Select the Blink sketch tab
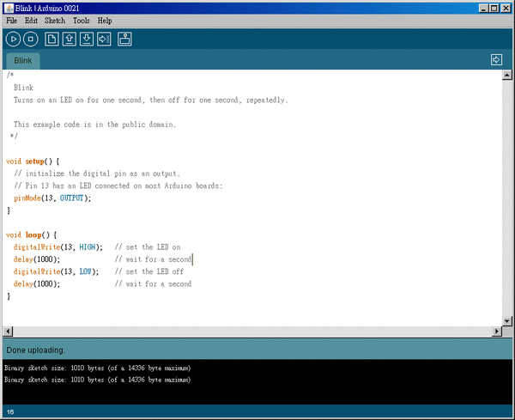515x420 pixels. click(x=23, y=61)
